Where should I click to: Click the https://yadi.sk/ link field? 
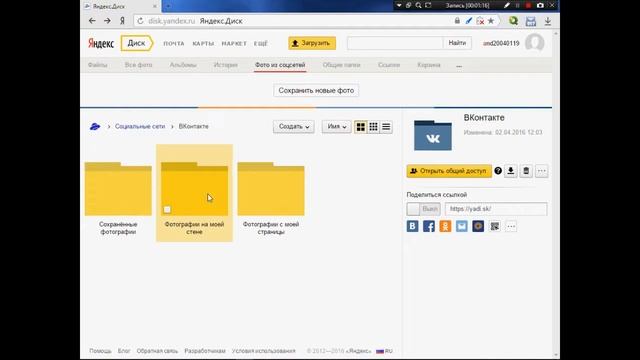(496, 209)
